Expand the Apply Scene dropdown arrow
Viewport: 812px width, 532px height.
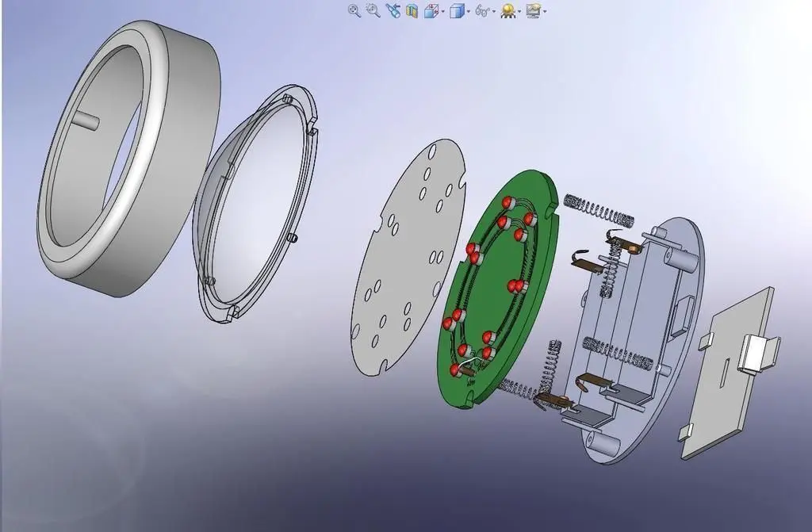519,11
